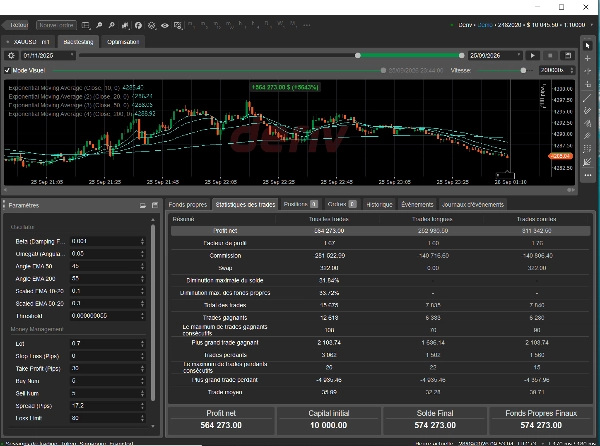This screenshot has height=446, width=600.
Task: Toggle the Mode Visuel checkbox
Action: point(7,70)
